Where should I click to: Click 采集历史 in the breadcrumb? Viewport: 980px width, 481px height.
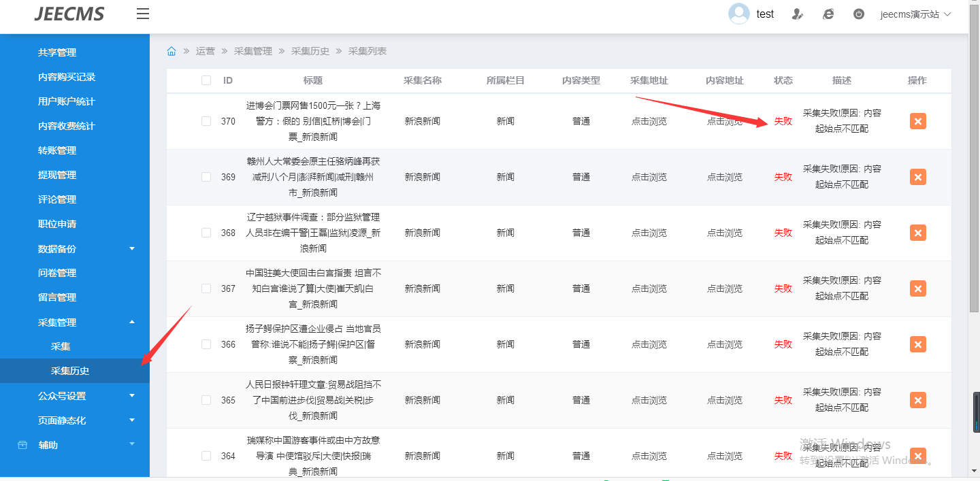tap(310, 51)
